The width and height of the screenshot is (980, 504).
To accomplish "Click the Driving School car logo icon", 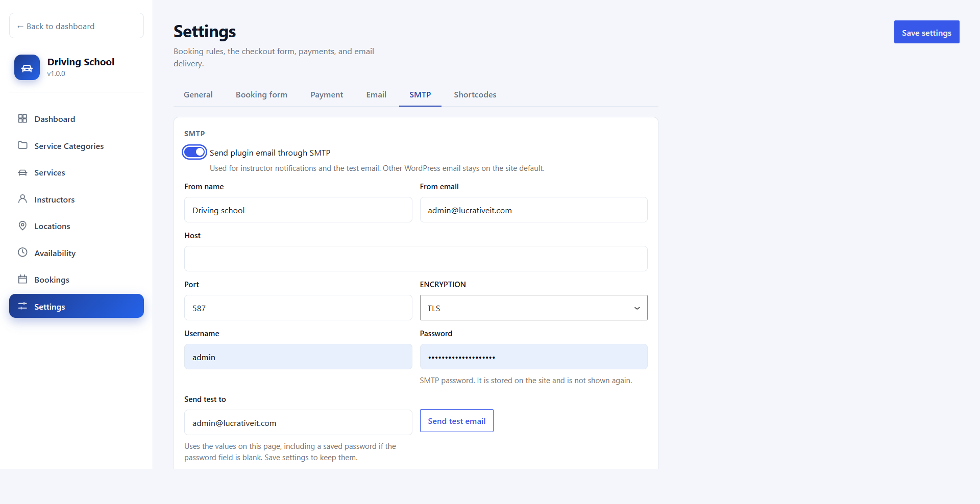I will coord(27,67).
